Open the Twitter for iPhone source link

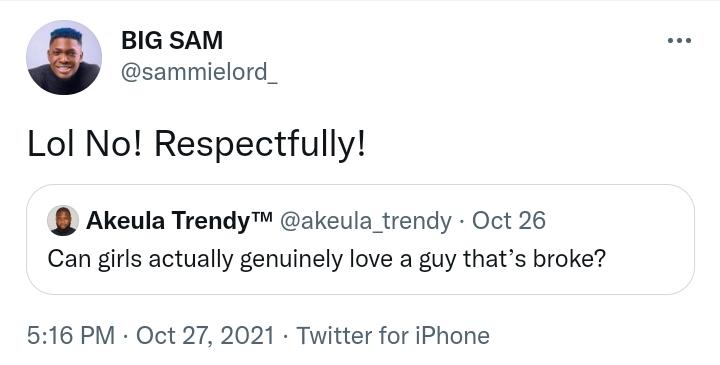393,336
